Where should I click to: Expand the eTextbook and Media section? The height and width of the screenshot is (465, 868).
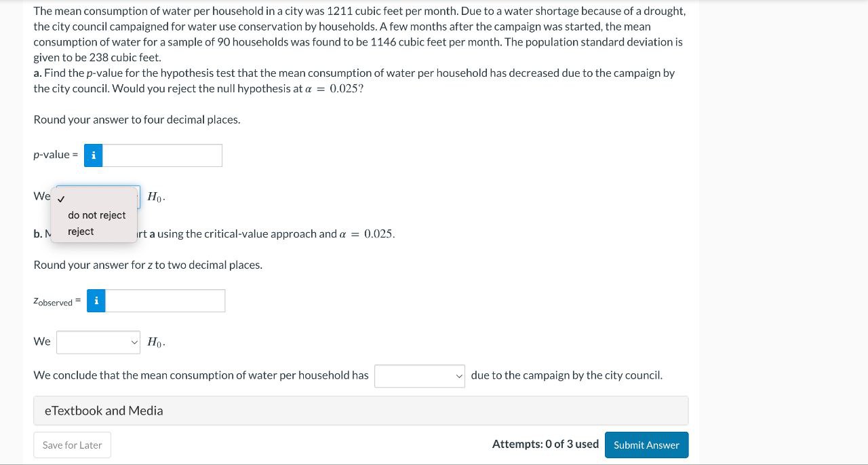(103, 410)
